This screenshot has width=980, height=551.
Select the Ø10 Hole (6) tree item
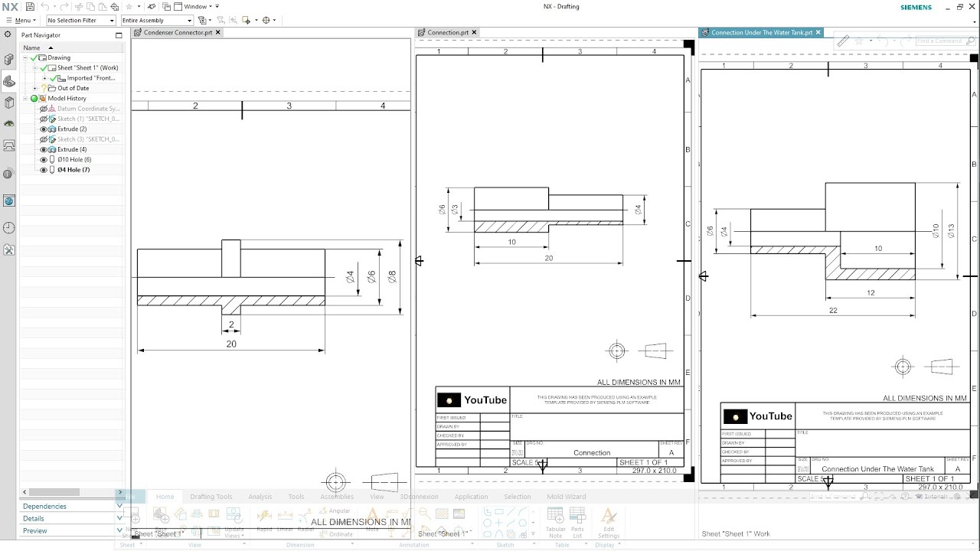point(74,159)
